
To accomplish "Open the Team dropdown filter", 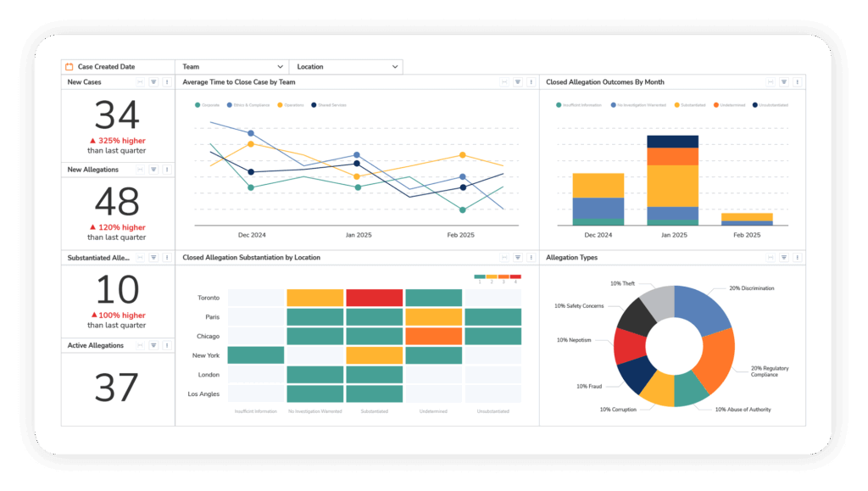I will pos(233,66).
